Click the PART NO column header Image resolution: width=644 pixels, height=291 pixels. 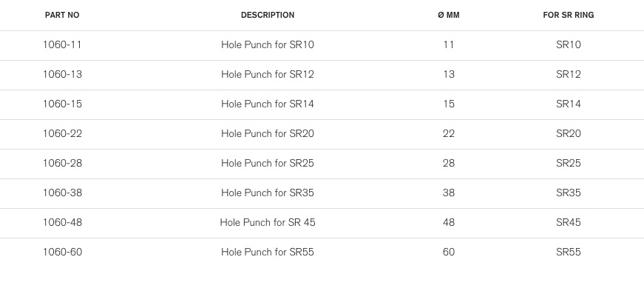[62, 16]
